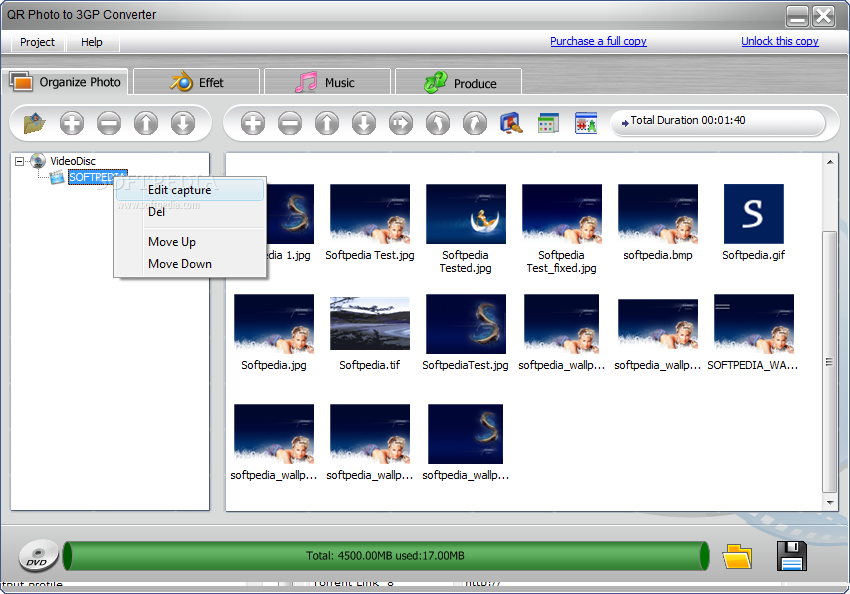
Task: Add photo with right toolbar plus button
Action: (253, 123)
